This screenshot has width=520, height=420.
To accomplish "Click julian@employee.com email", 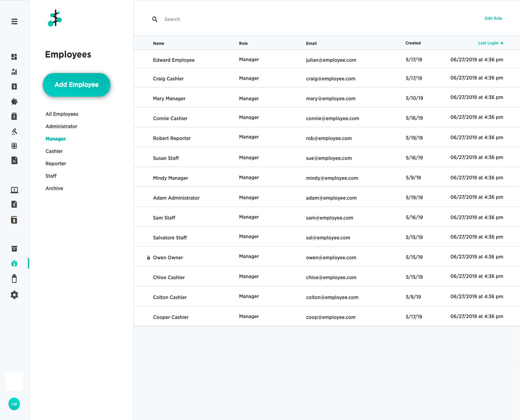I will click(x=331, y=60).
